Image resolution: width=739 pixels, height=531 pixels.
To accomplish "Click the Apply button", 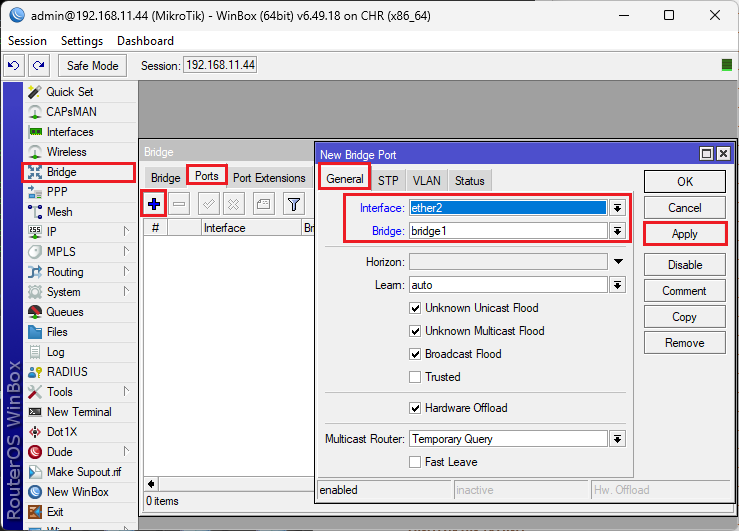I will 684,233.
